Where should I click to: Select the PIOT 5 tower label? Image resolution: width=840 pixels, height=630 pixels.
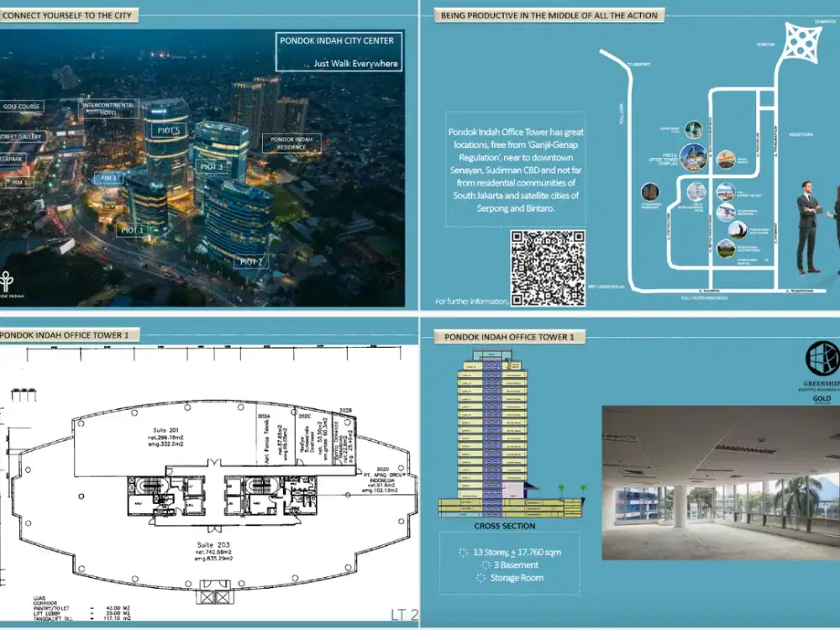pyautogui.click(x=168, y=130)
